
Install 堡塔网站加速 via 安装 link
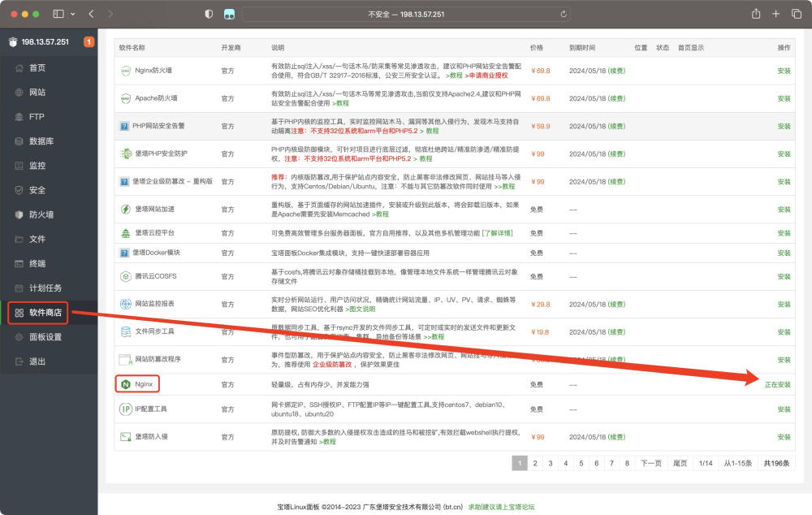point(784,210)
